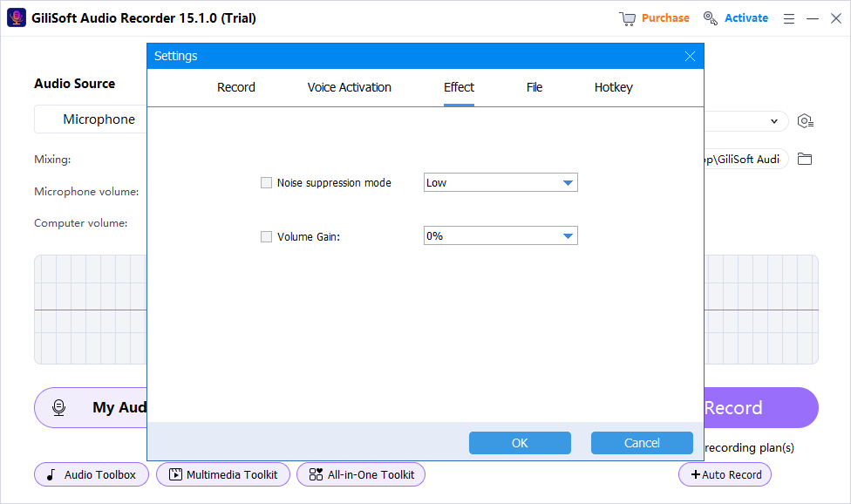This screenshot has width=851, height=504.
Task: Start recording with purple Record button
Action: coord(761,407)
